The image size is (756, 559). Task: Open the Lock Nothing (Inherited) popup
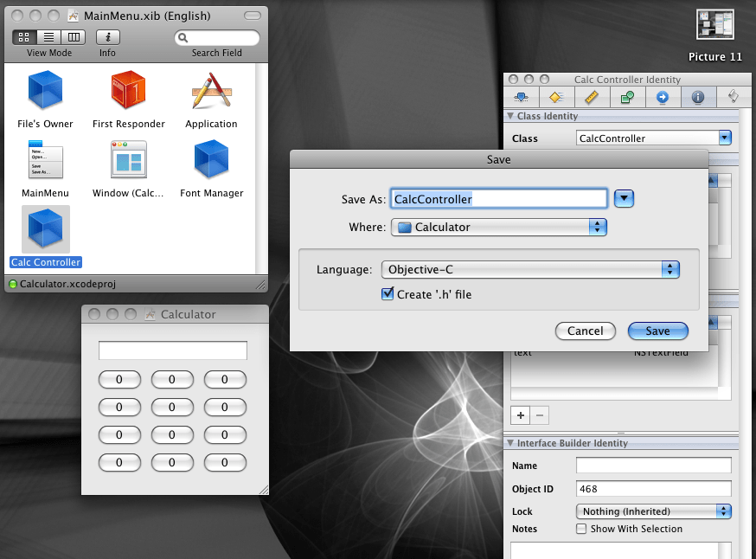coord(653,511)
